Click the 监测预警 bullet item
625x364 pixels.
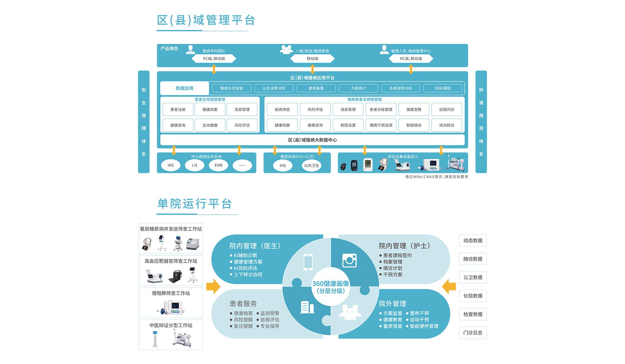coord(268,313)
